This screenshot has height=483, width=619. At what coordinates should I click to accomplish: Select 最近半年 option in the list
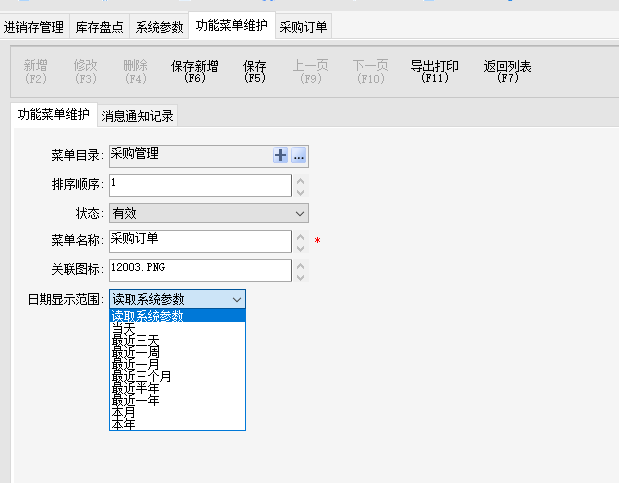coord(135,388)
